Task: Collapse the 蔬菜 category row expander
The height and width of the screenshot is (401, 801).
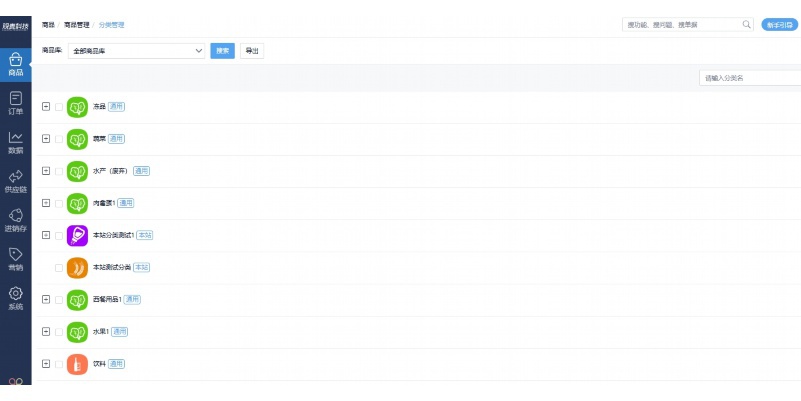Action: (x=46, y=139)
